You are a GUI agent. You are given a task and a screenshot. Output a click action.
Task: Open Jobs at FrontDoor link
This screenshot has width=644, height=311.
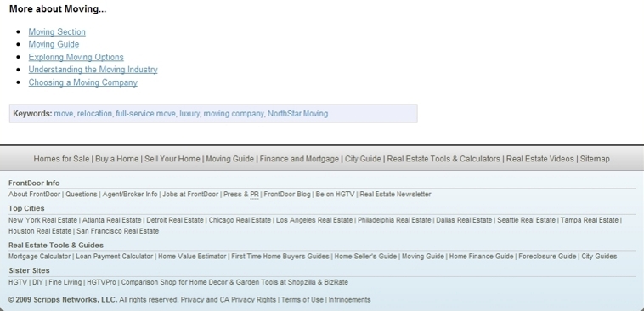(190, 195)
